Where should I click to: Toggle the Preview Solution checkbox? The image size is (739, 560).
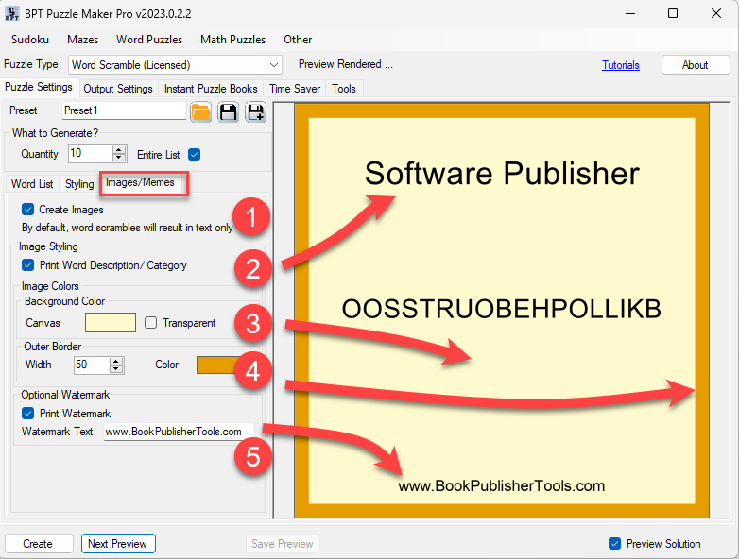pos(615,544)
